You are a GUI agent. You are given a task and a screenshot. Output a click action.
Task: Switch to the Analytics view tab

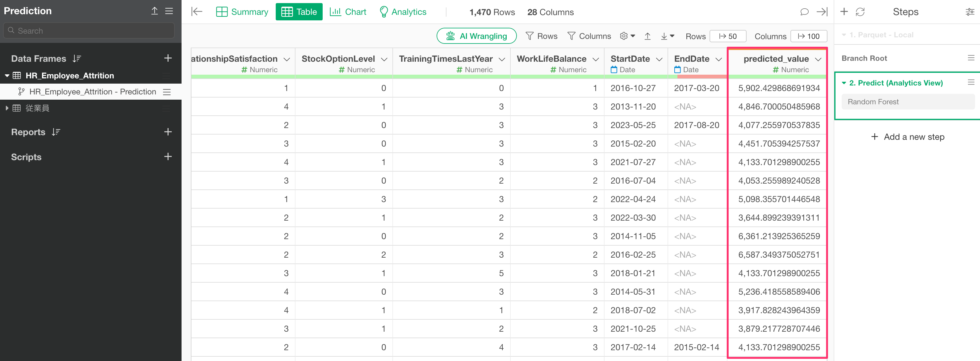point(403,12)
